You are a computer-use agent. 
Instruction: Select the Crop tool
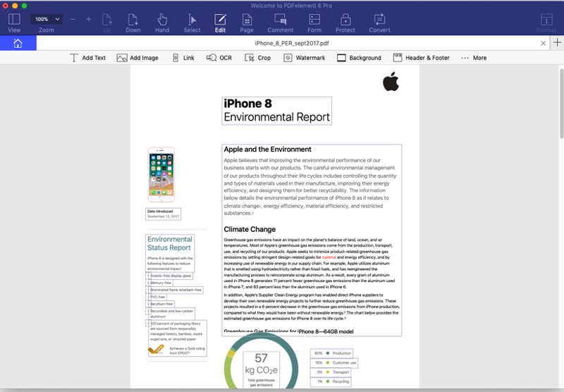(257, 58)
